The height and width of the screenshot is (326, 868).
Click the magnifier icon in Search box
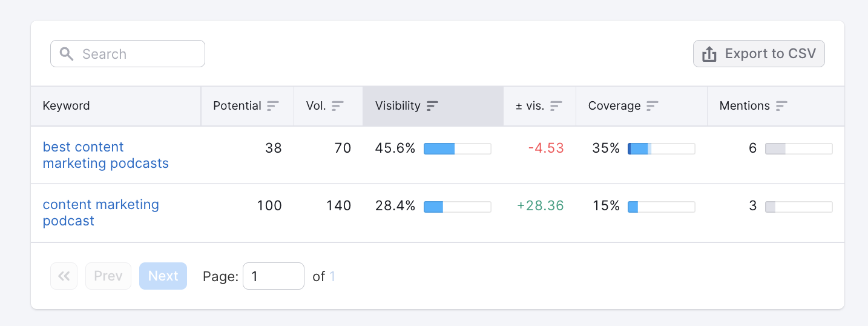[x=67, y=54]
